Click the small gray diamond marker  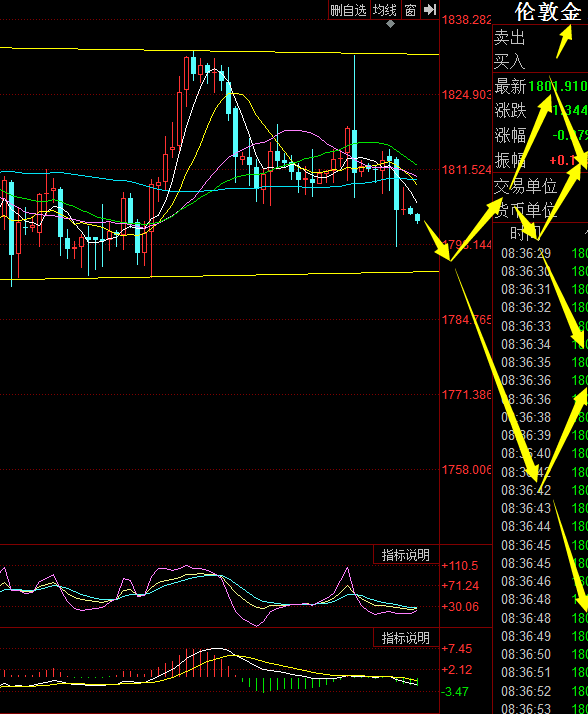[x=390, y=24]
